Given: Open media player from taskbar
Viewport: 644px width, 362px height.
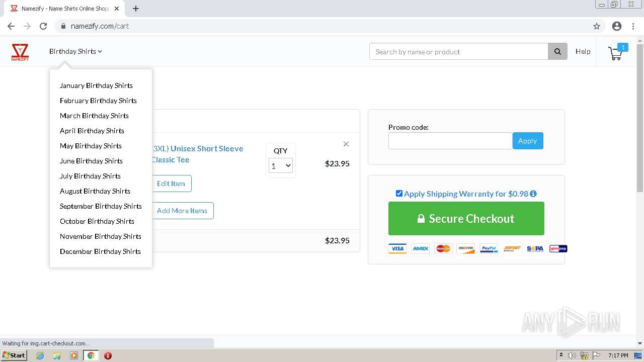Looking at the screenshot, I should coord(74,355).
